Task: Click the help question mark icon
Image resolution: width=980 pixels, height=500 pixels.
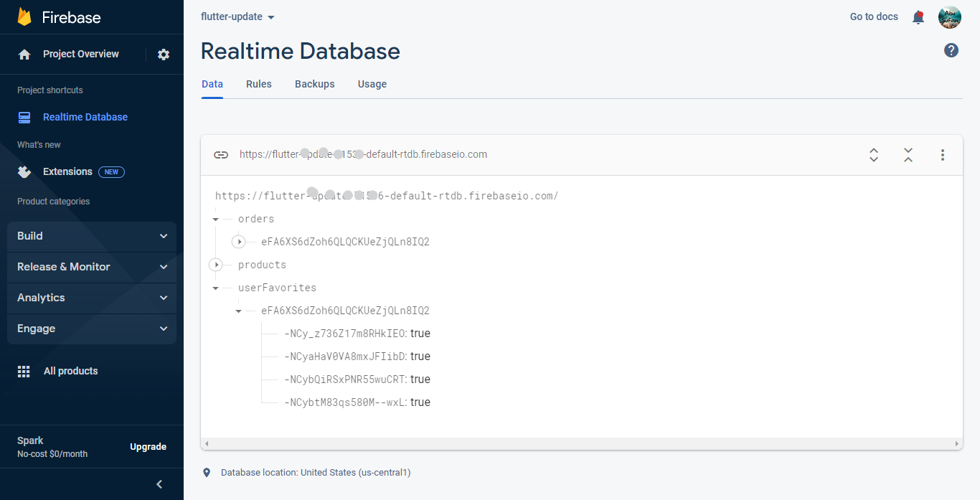Action: click(x=951, y=50)
